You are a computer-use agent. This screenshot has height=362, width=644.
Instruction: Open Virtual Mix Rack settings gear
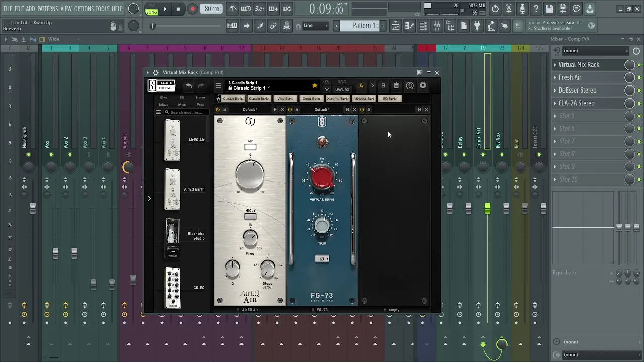pyautogui.click(x=423, y=86)
